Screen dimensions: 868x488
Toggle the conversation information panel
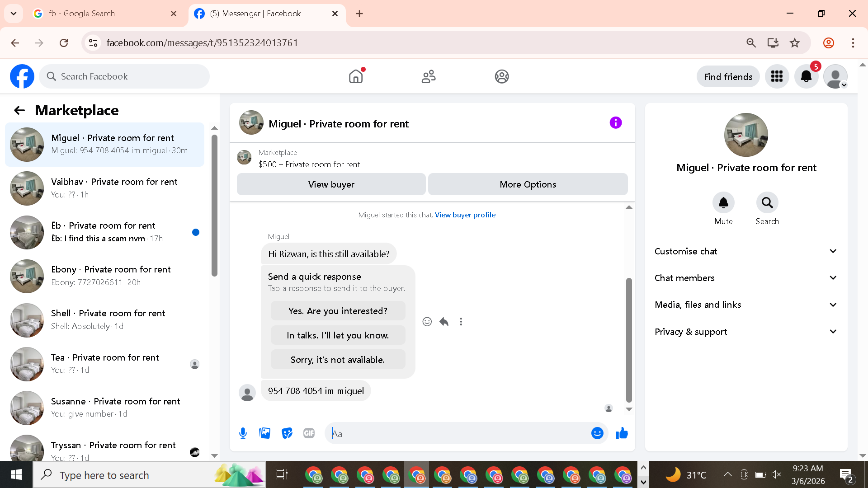(615, 123)
